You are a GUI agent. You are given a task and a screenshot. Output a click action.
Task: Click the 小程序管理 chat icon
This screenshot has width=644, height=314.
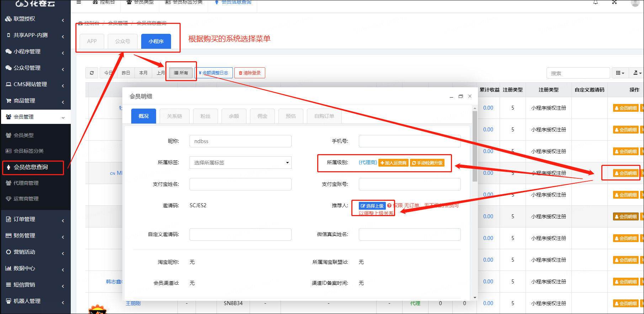(9, 52)
